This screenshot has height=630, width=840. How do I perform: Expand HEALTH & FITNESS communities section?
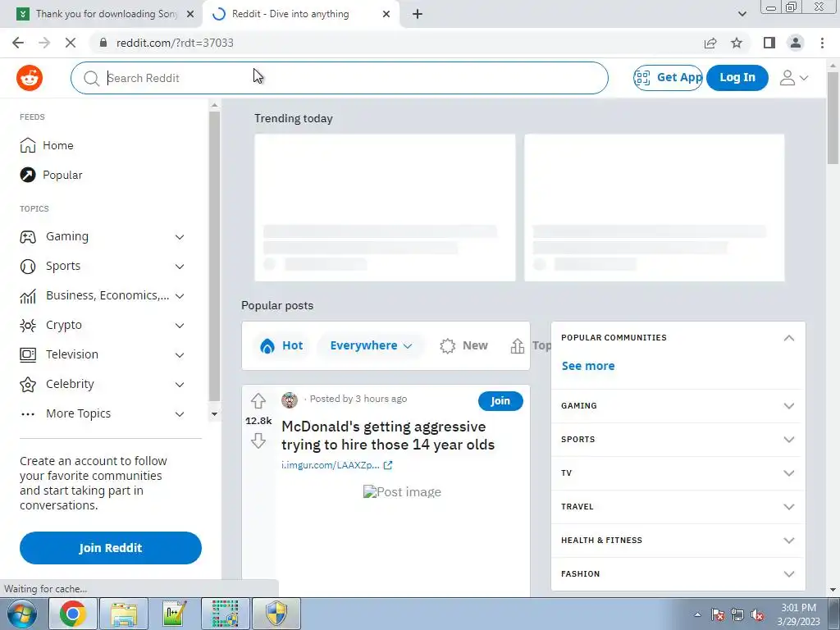(788, 541)
